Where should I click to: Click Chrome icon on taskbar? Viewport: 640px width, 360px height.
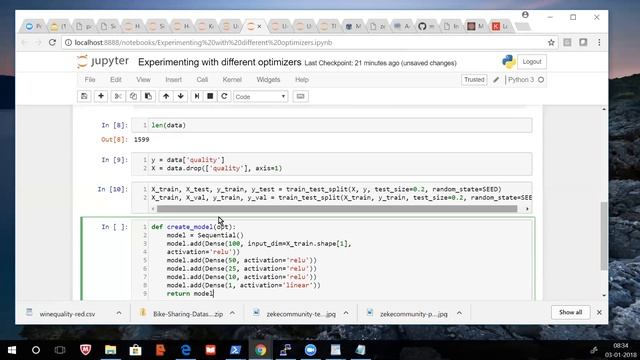[260, 350]
